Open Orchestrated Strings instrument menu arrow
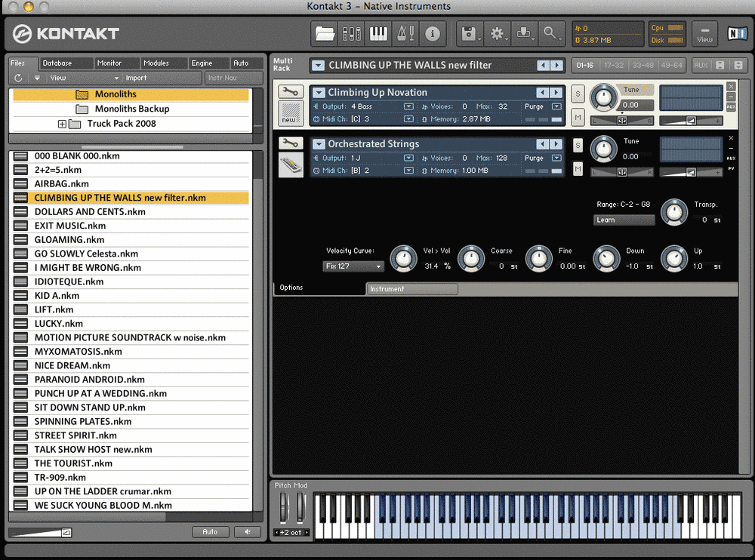 click(319, 144)
